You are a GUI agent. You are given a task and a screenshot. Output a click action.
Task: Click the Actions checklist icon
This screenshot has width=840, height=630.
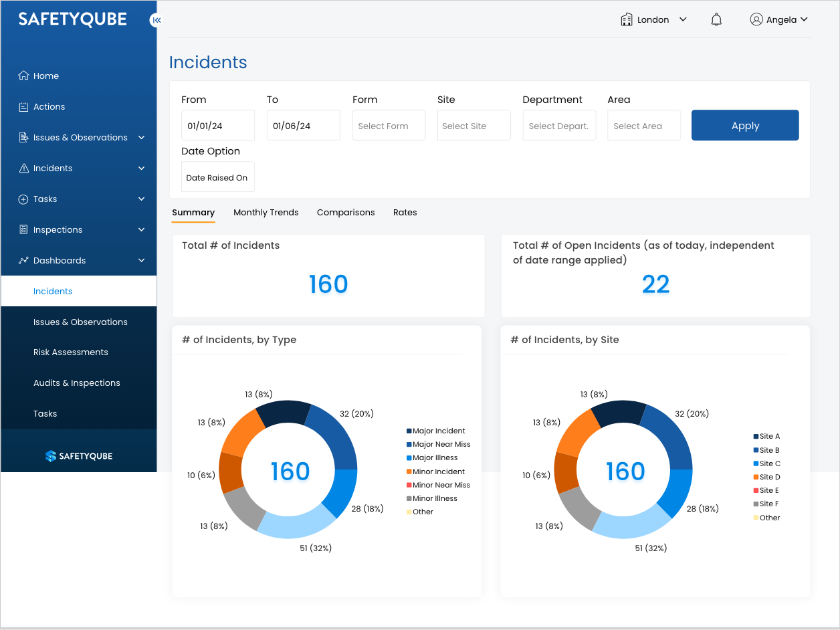pyautogui.click(x=23, y=106)
